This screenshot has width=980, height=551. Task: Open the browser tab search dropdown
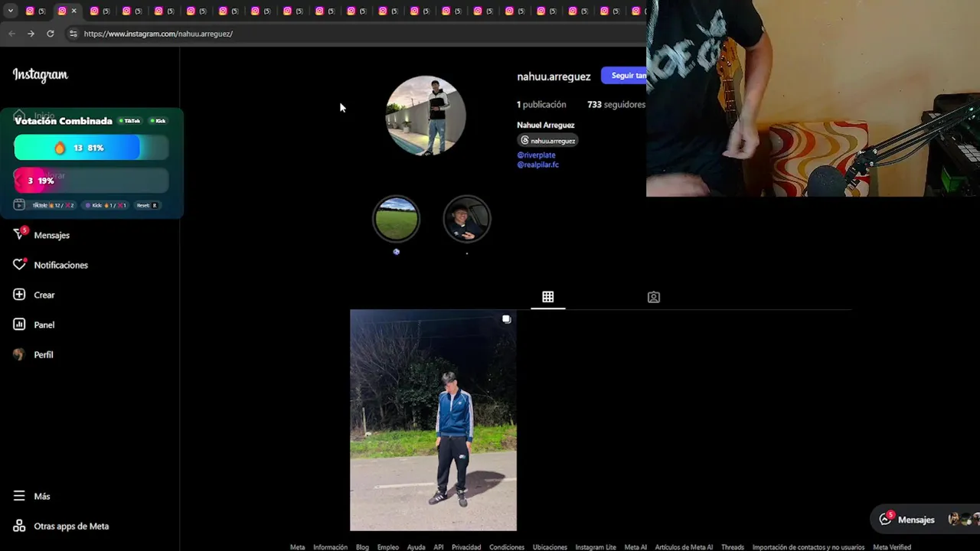pyautogui.click(x=10, y=11)
